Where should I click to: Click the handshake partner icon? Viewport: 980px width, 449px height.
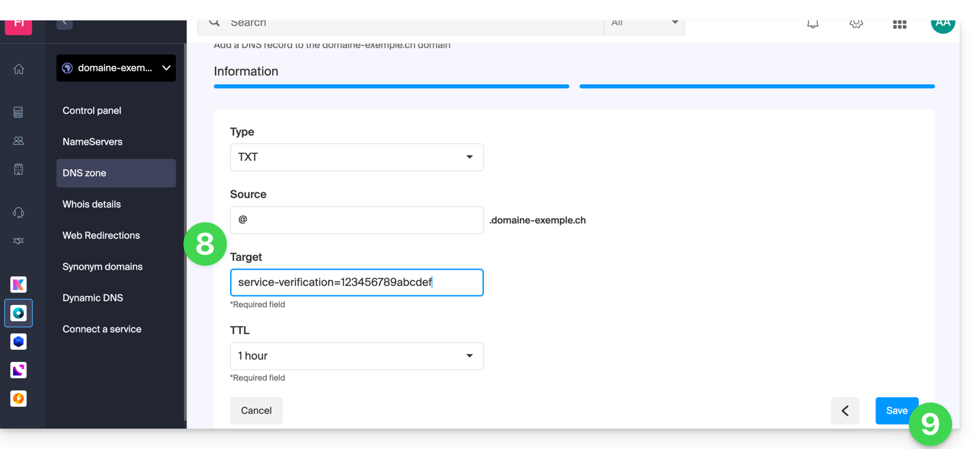point(19,241)
